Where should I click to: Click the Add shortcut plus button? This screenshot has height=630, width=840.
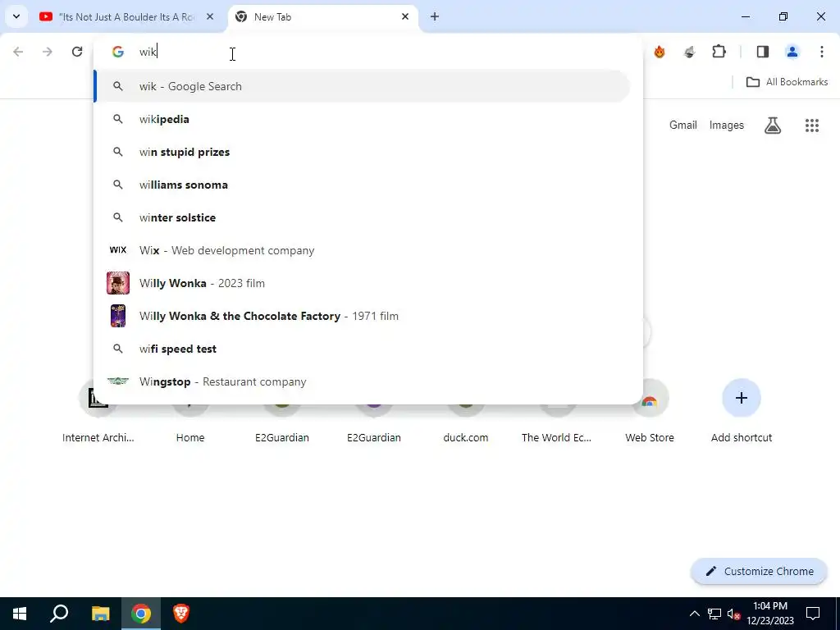coord(742,398)
